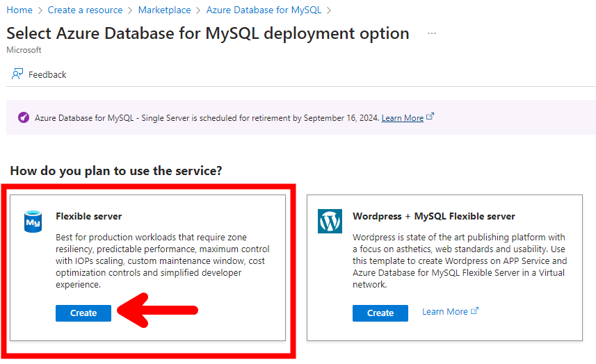
Task: Open the retirement banner's Learn More link
Action: (x=402, y=118)
